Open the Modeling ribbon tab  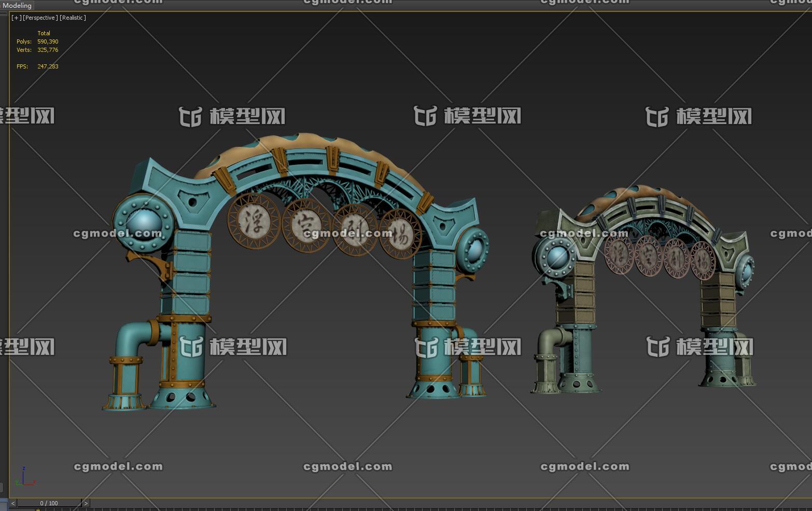coord(17,5)
